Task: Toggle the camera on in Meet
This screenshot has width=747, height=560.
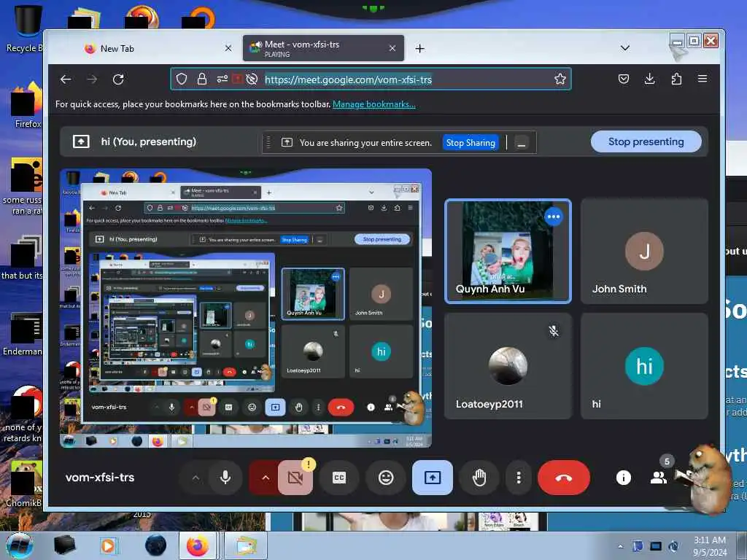Action: (295, 478)
